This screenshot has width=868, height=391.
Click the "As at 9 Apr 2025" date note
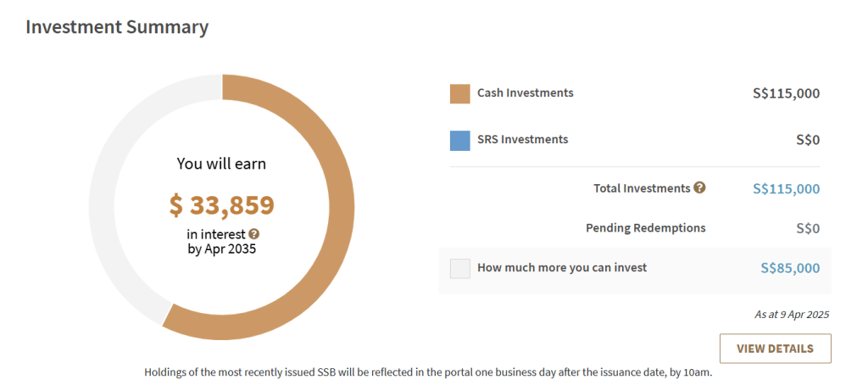[791, 314]
